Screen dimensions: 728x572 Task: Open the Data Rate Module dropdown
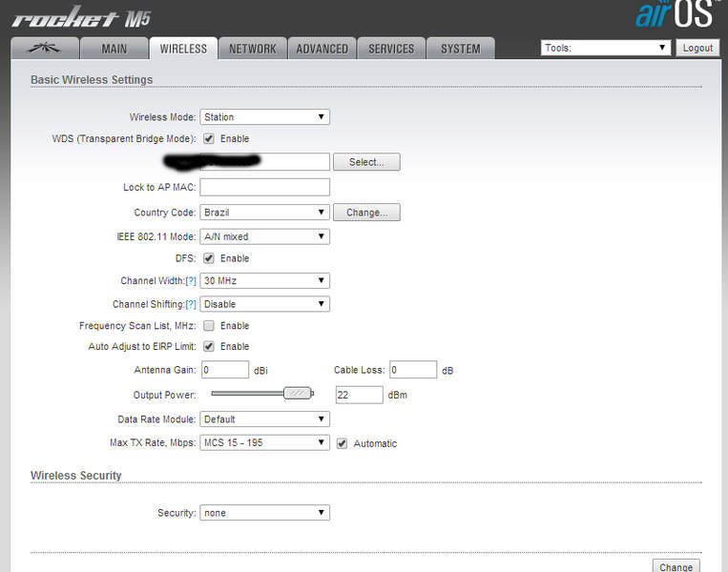(264, 419)
